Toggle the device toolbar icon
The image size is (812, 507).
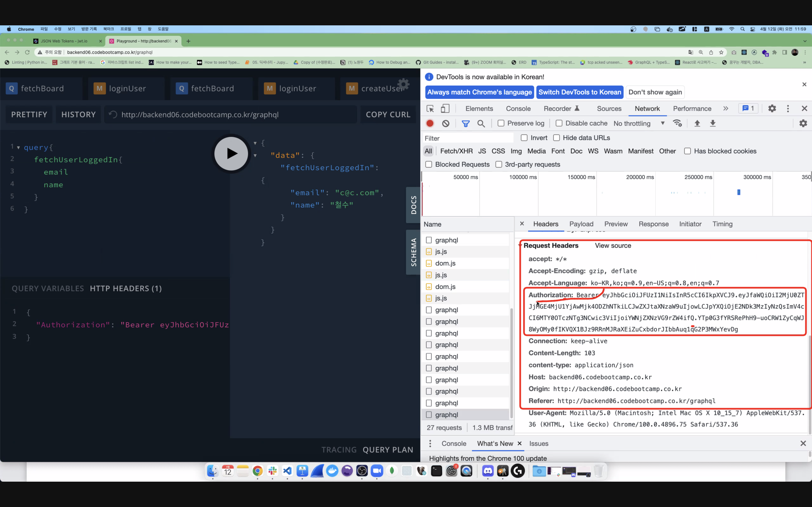(445, 109)
